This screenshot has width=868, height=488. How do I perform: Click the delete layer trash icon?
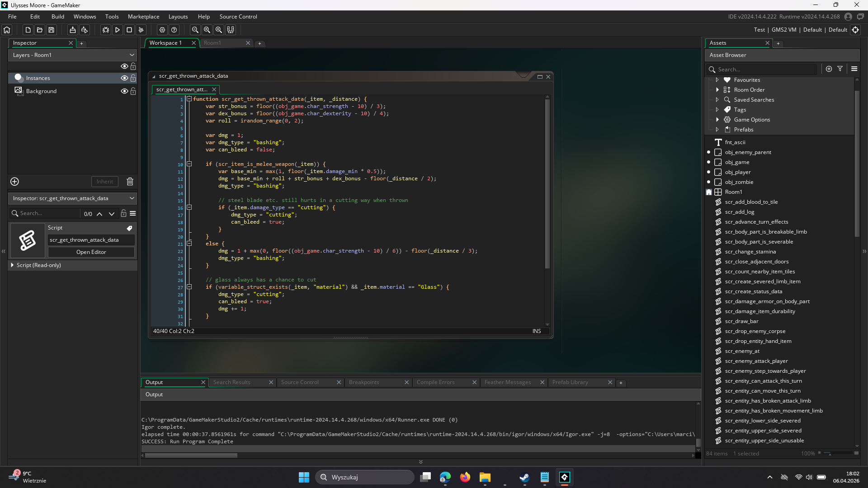(x=130, y=182)
